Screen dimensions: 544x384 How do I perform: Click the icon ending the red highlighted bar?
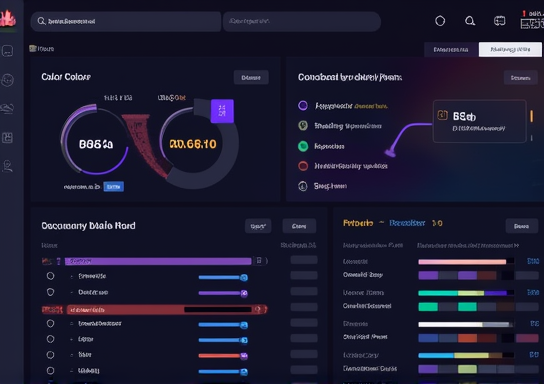(258, 309)
